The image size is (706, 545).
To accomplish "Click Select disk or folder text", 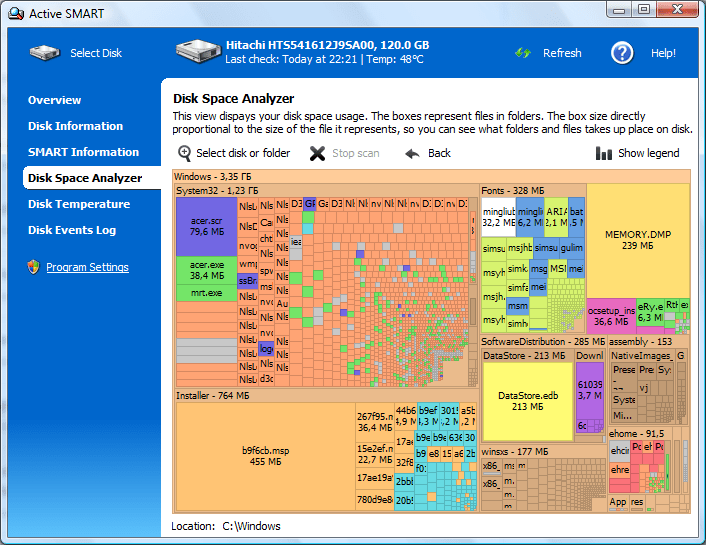I will 243,154.
